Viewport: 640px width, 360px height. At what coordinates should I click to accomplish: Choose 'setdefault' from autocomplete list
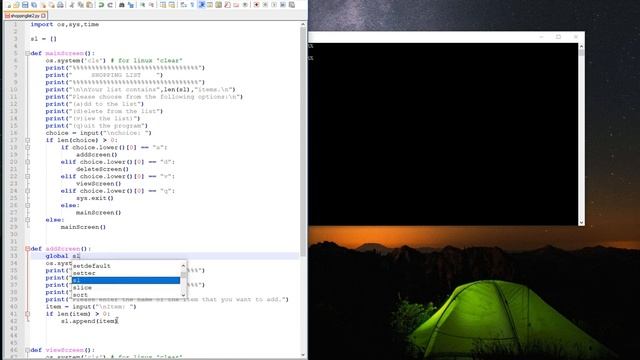pos(126,266)
